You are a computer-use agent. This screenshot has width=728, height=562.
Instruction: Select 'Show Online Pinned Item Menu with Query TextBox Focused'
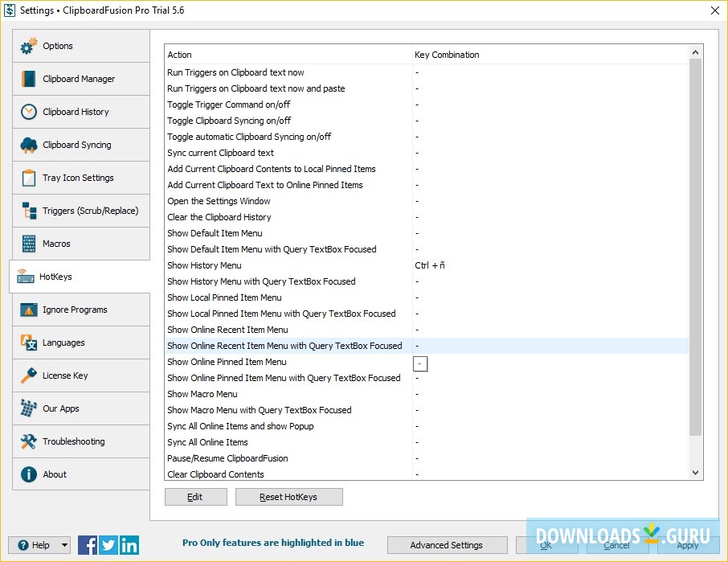(426, 378)
